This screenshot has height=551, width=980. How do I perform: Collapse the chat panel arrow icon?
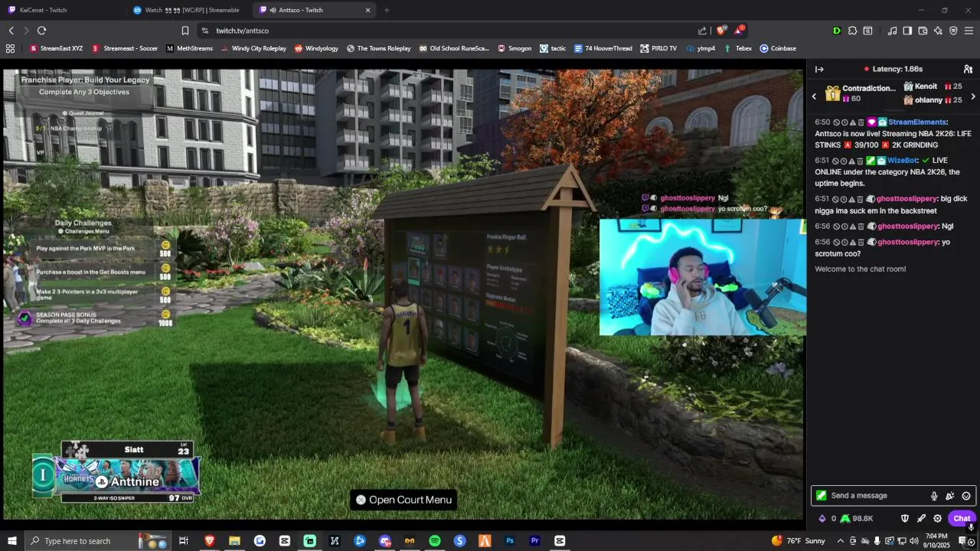[x=819, y=69]
